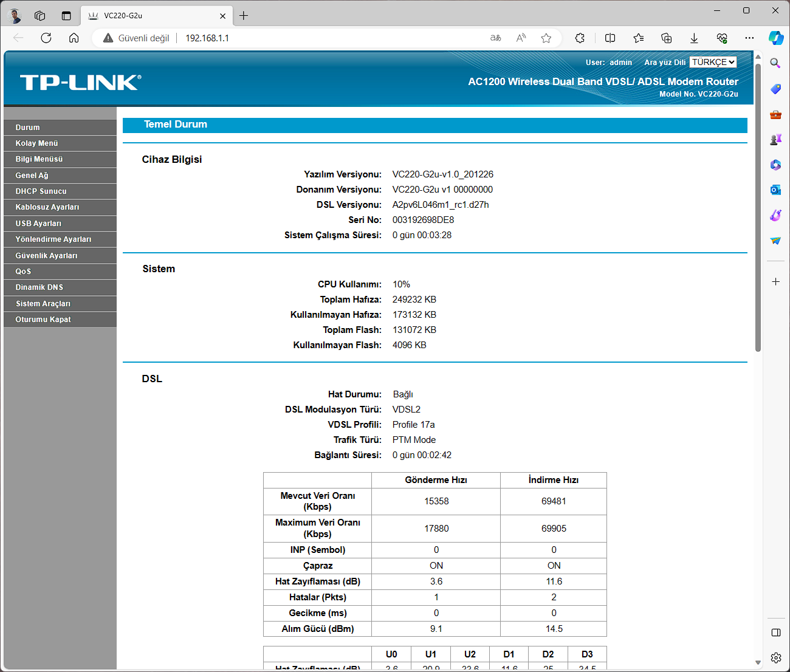
Task: Click the page vertical scrollbar thumb
Action: coord(758,207)
